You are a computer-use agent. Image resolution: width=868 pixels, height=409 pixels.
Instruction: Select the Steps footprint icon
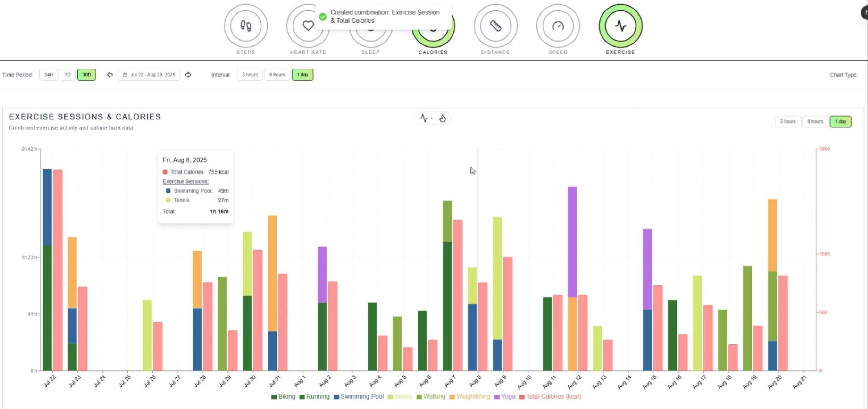pyautogui.click(x=245, y=26)
